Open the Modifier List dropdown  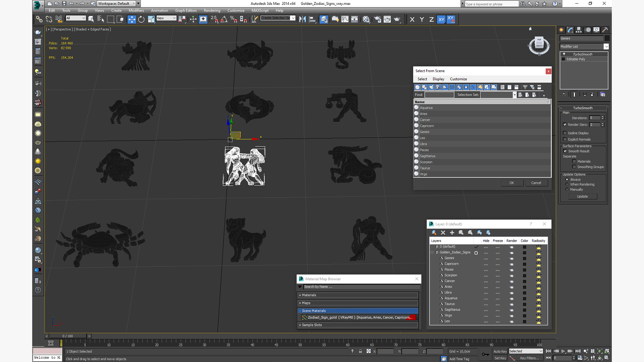606,47
